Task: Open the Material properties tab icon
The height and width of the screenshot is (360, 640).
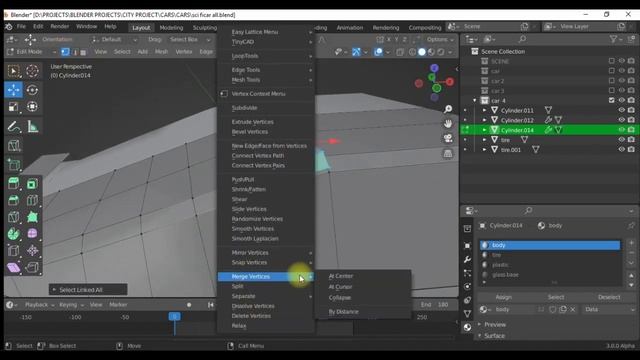Action: pos(467,327)
